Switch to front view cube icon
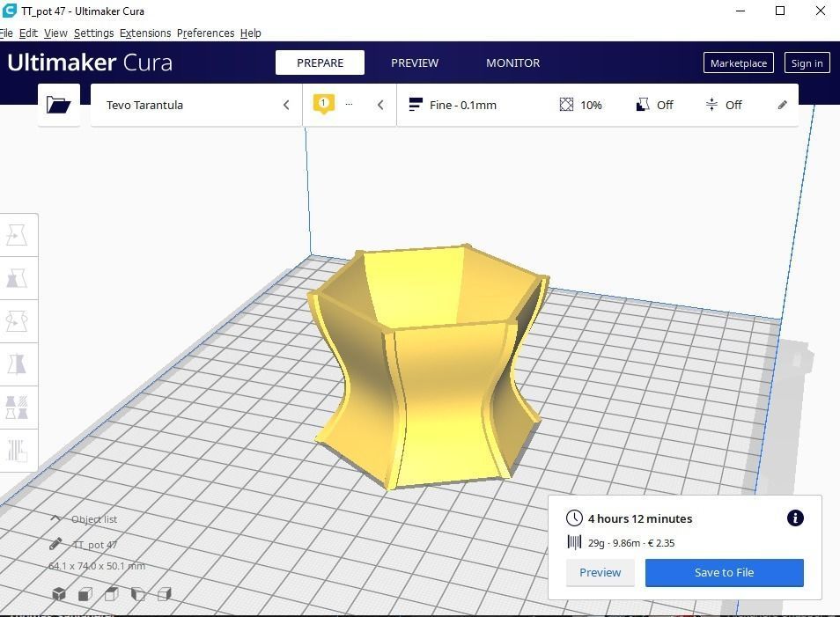Viewport: 840px width, 617px height. click(85, 593)
